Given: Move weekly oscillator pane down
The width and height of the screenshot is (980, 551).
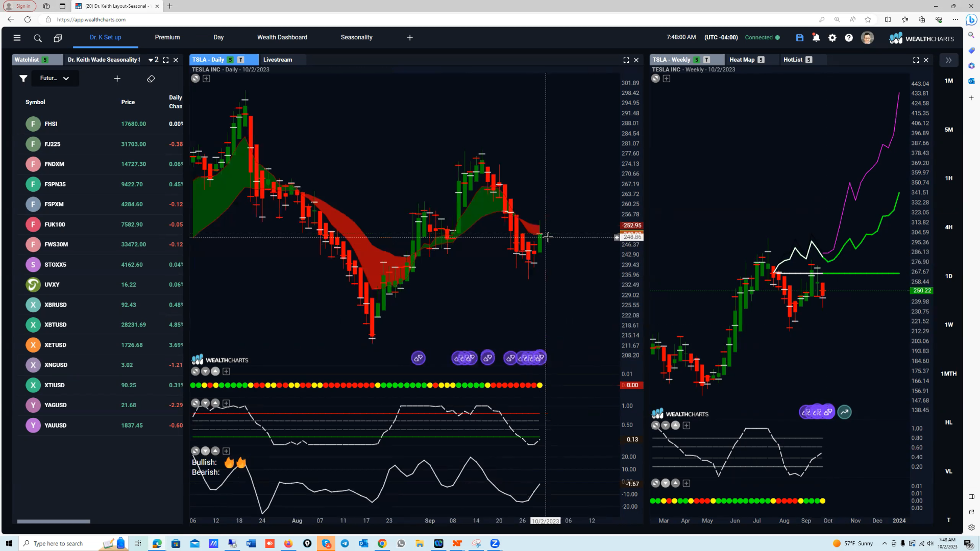Looking at the screenshot, I should pyautogui.click(x=666, y=425).
